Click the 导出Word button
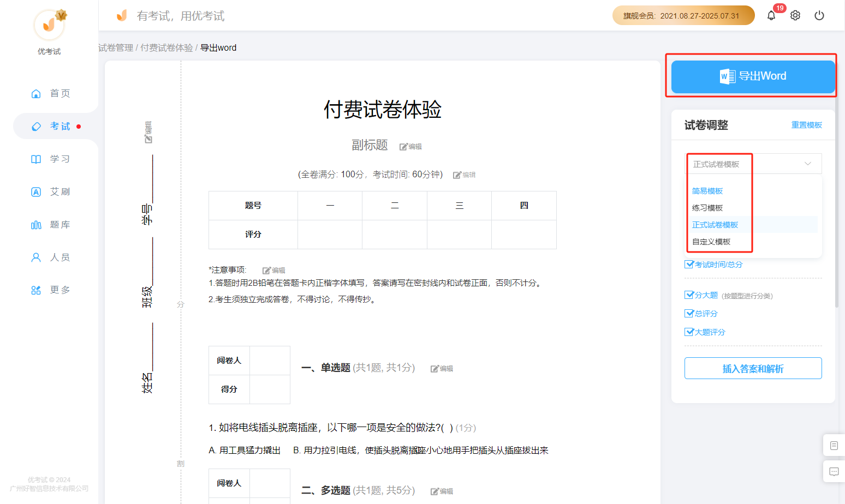This screenshot has width=845, height=504. [753, 76]
